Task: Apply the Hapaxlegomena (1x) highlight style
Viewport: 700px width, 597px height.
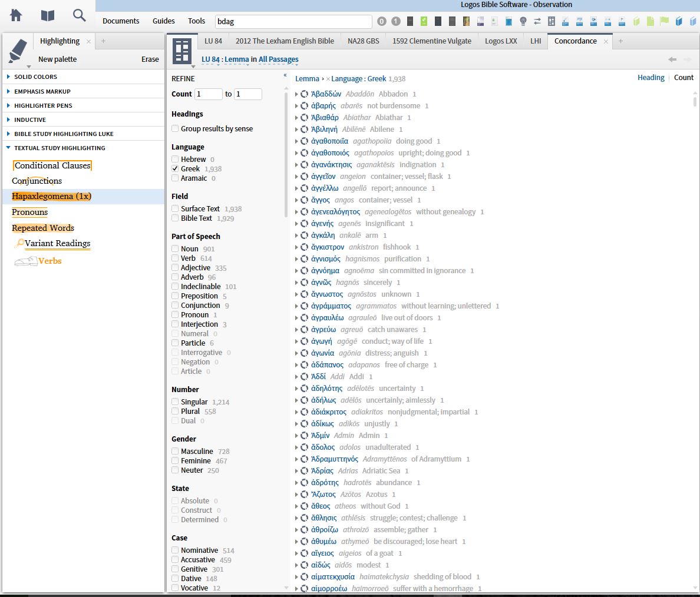Action: (x=51, y=196)
